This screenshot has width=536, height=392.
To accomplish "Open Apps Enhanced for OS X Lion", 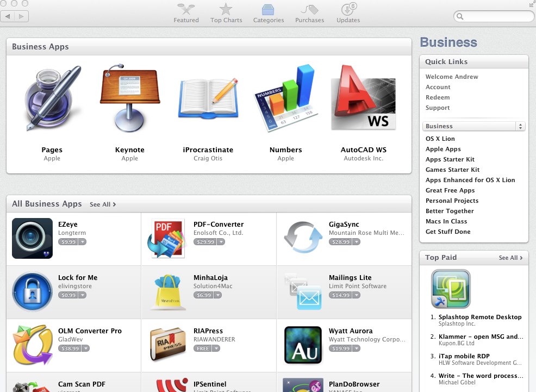I will click(x=470, y=180).
